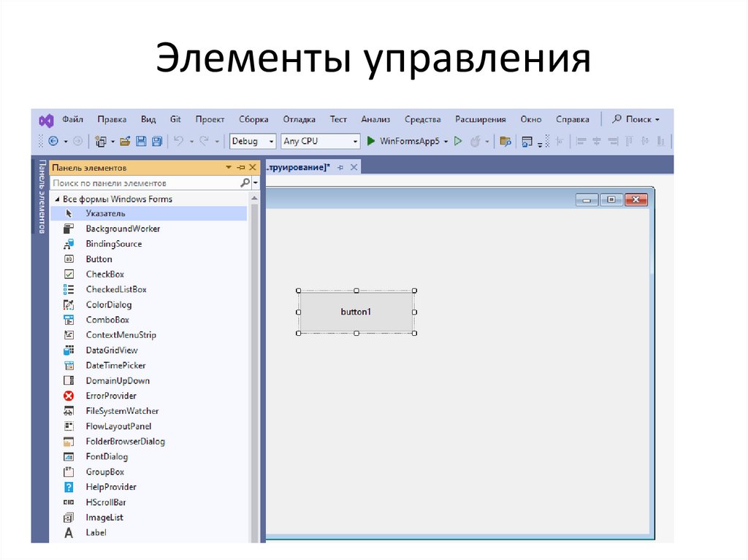Click the Hot Reload flame icon
Screen dimensions: 748x560
tap(475, 141)
